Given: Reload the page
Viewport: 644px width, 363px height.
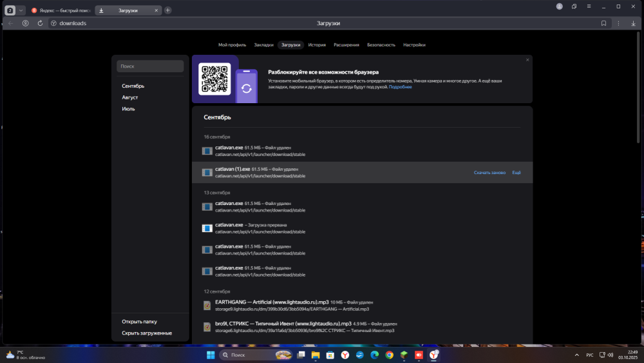Looking at the screenshot, I should [x=40, y=23].
